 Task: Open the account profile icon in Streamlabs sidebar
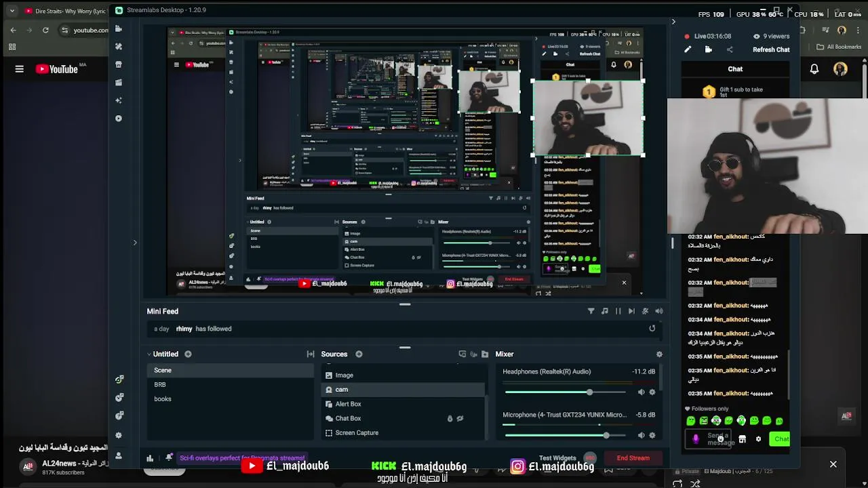[x=119, y=455]
